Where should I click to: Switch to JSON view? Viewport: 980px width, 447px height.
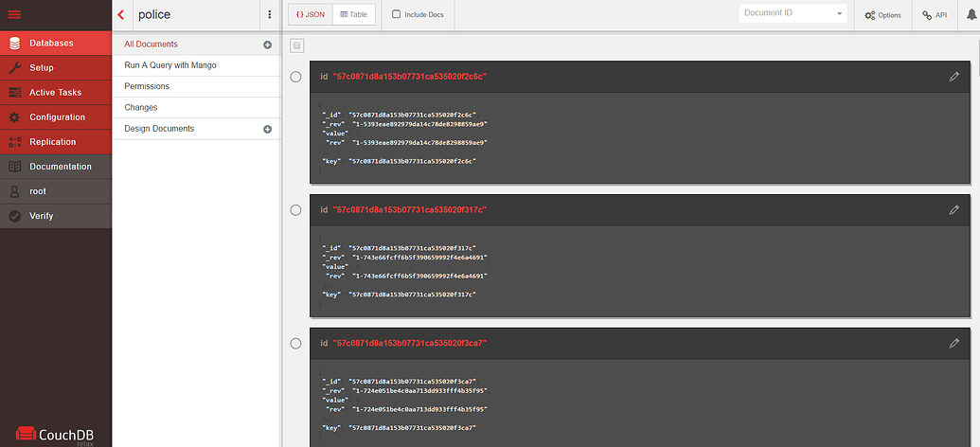pyautogui.click(x=310, y=15)
